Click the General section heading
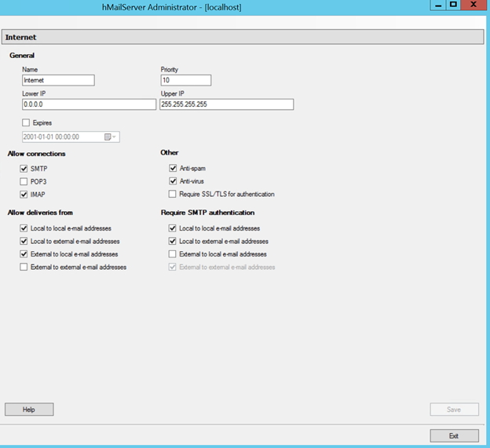 click(22, 55)
